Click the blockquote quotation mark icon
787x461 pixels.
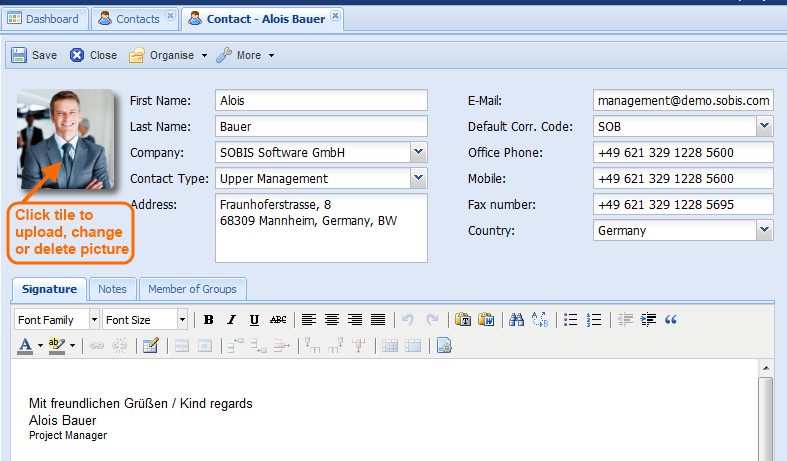pos(671,320)
